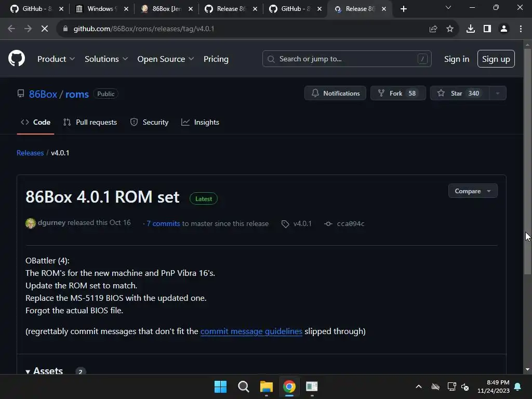Viewport: 532px width, 399px height.
Task: Close the 86Box Jenkins browser tab
Action: 191,9
